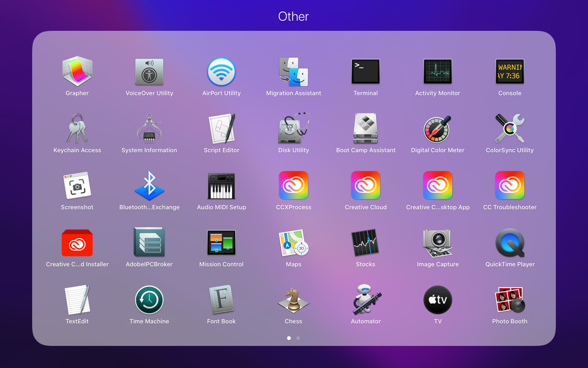Viewport: 588px width, 368px height.
Task: Launch Bluetooth File Exchange
Action: pyautogui.click(x=149, y=186)
